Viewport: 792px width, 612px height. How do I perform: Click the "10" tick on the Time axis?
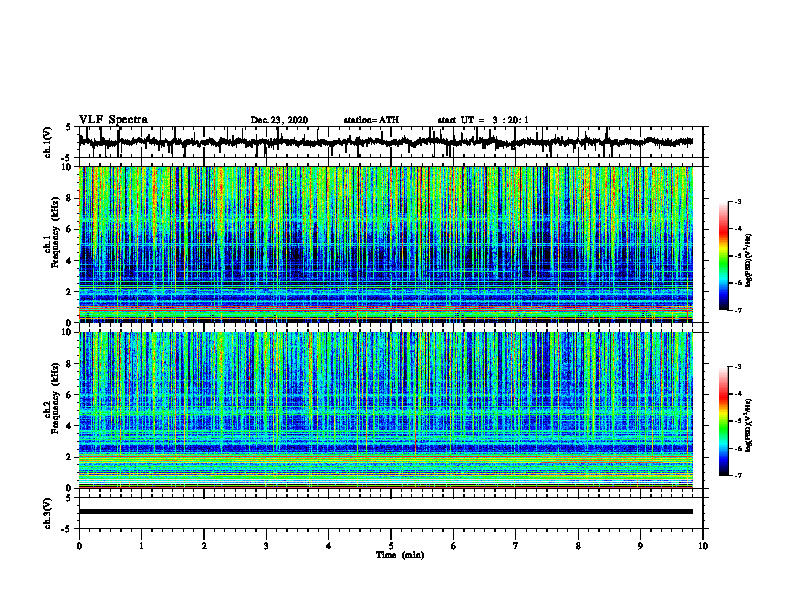703,546
